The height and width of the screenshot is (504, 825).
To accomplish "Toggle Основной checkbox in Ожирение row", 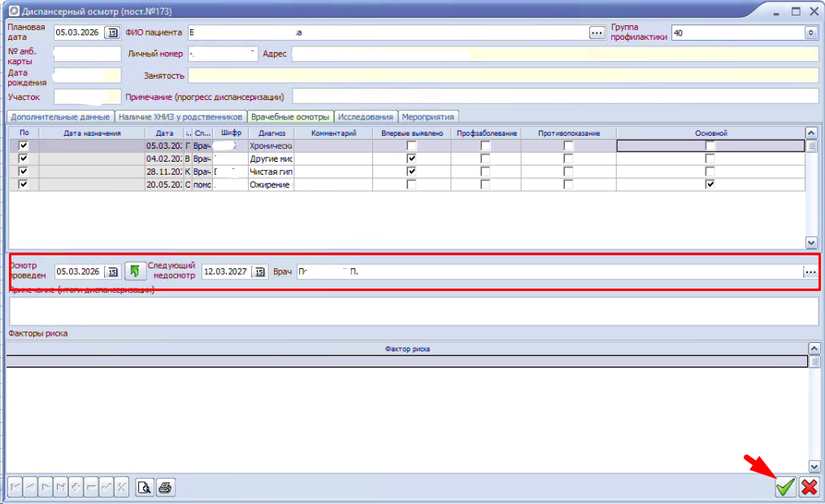I will (710, 185).
